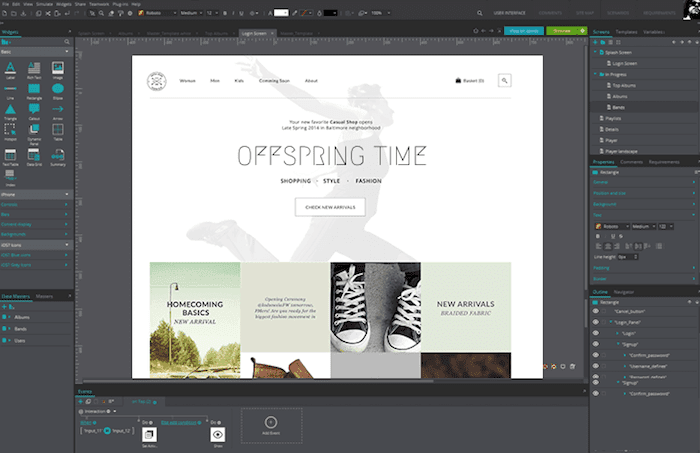Click the zoom magnifier tool in toolbar
This screenshot has height=453, width=700.
pos(101,13)
